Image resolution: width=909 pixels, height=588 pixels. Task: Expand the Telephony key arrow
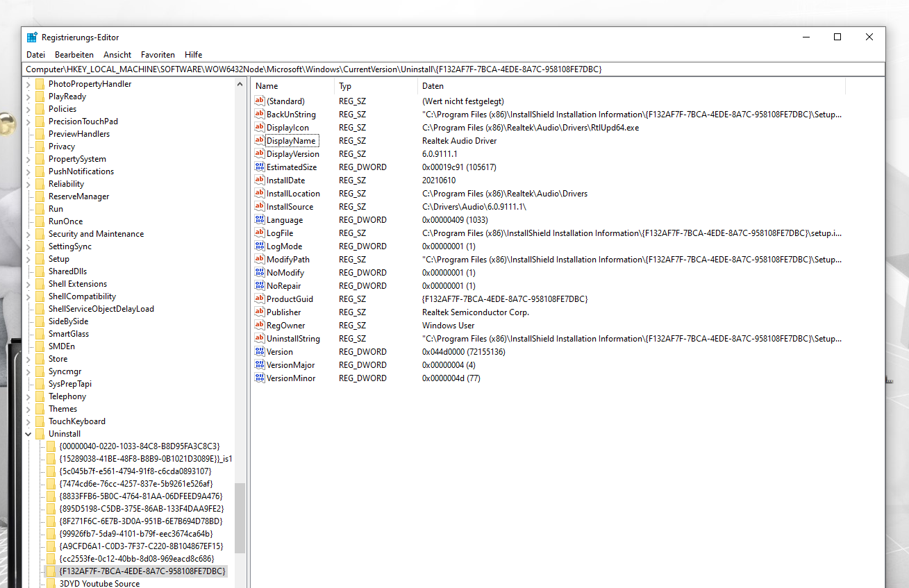28,396
